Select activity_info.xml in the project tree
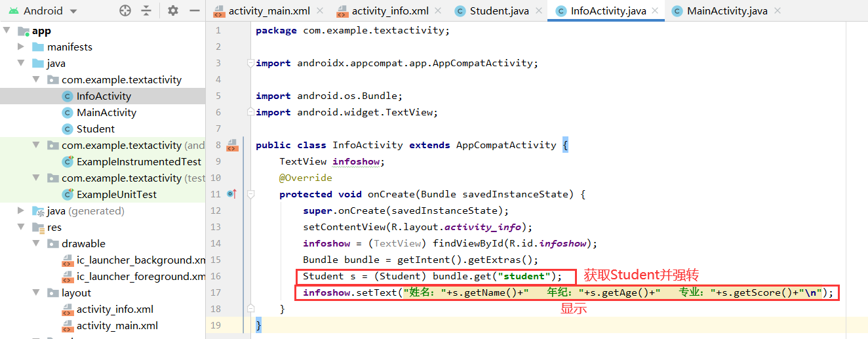The image size is (868, 339). (x=115, y=309)
